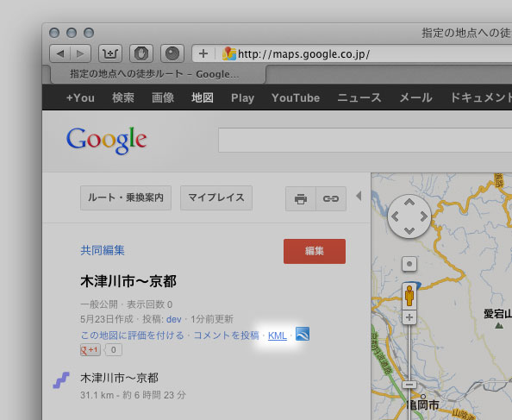Open 画像 in Google bar
Image resolution: width=512 pixels, height=420 pixels.
[x=163, y=97]
